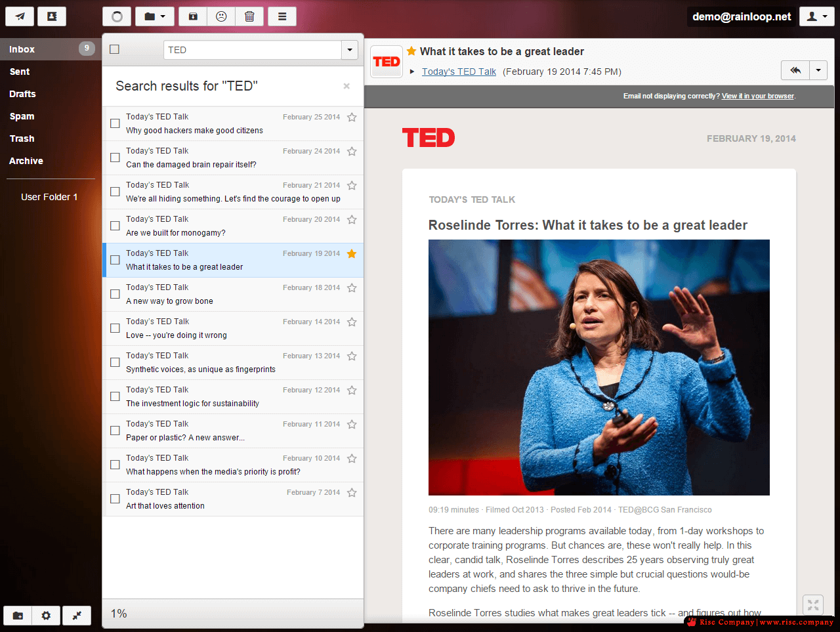Toggle the select-all messages checkbox
This screenshot has height=632, width=840.
pyautogui.click(x=114, y=49)
